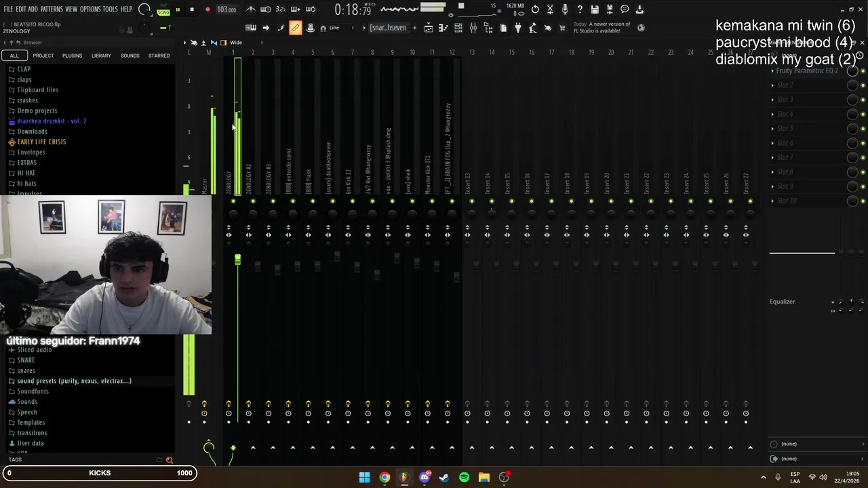Open Steam from the taskbar
The width and height of the screenshot is (868, 488).
[444, 477]
